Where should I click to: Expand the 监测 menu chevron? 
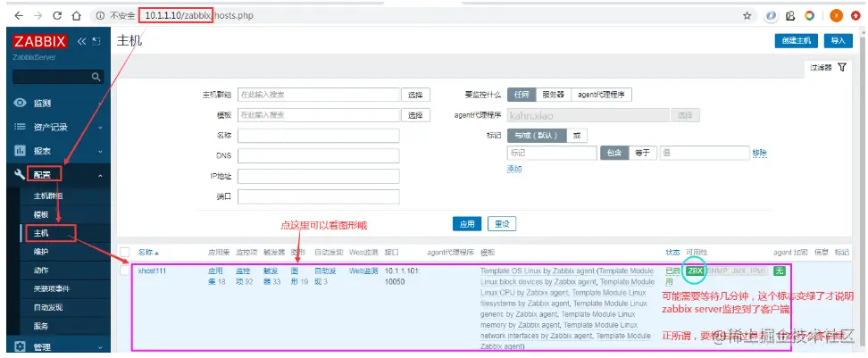point(100,104)
